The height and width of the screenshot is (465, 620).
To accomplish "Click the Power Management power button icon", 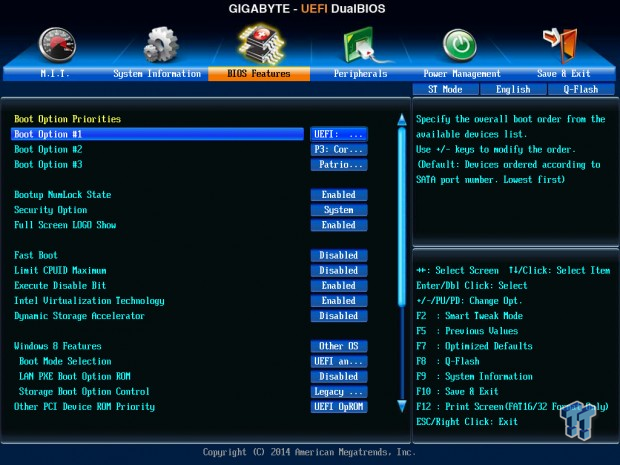I will 459,45.
